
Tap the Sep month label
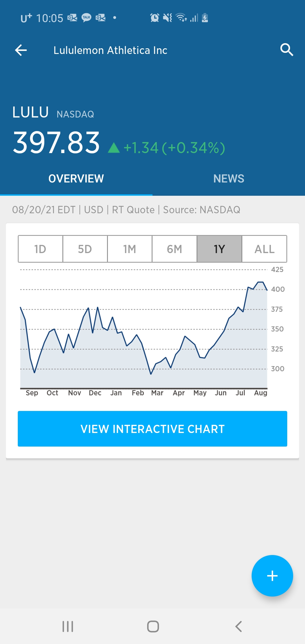pyautogui.click(x=32, y=393)
